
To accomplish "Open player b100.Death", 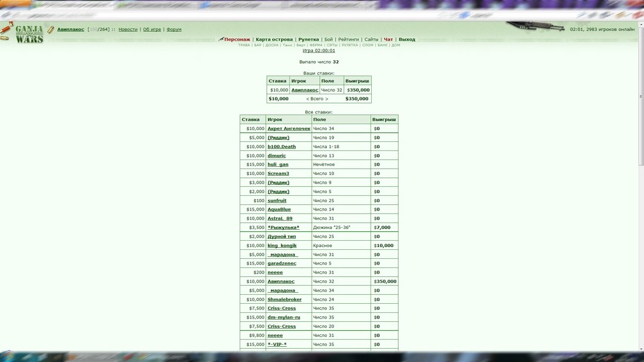I will pos(282,147).
